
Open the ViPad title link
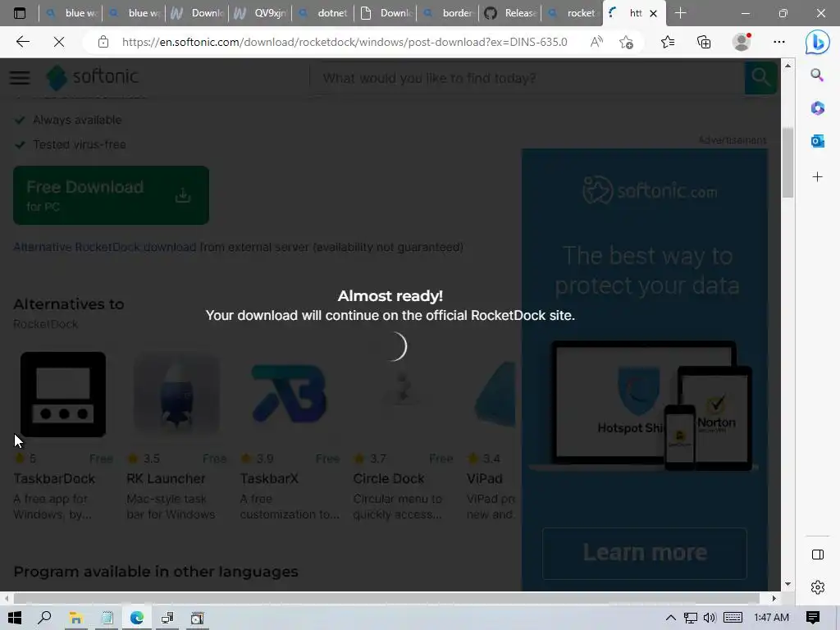[x=484, y=478]
